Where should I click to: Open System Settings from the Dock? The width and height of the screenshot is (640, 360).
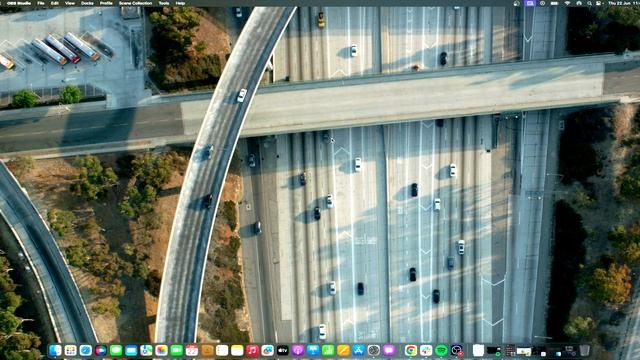pos(374,350)
